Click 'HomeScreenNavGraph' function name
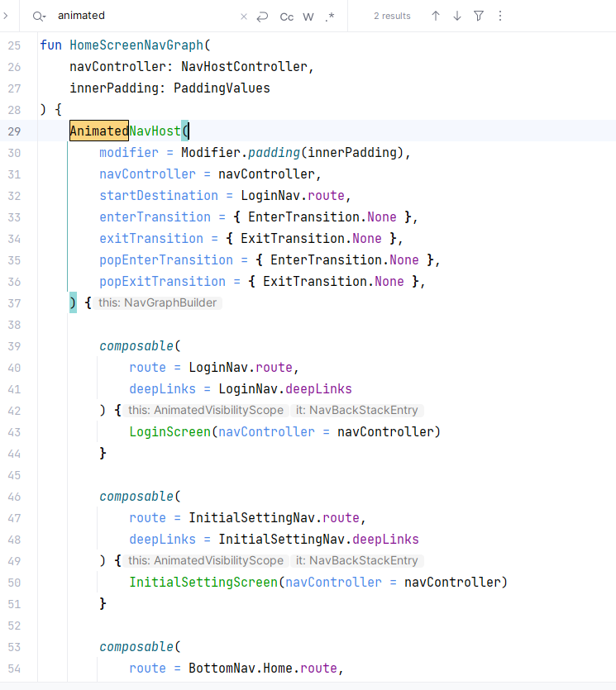The image size is (616, 690). 136,45
